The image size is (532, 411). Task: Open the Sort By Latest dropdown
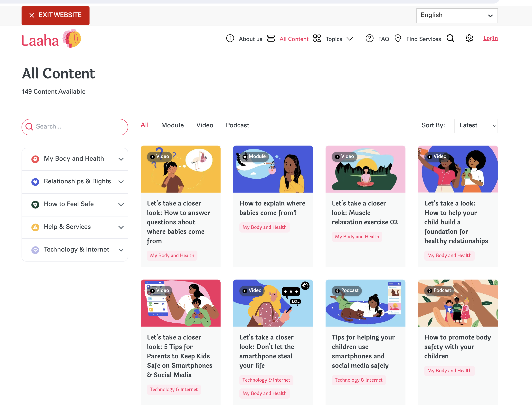(x=476, y=126)
